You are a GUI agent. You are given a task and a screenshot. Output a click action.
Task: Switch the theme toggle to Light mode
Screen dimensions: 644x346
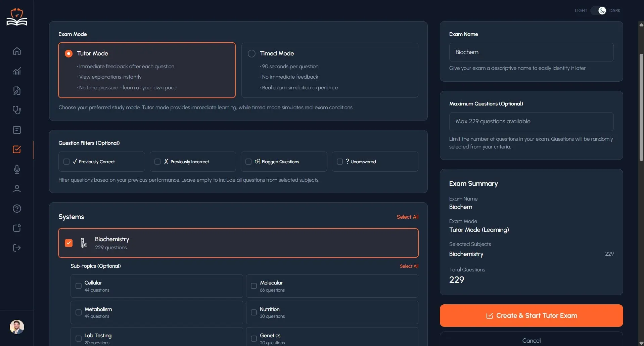click(601, 10)
